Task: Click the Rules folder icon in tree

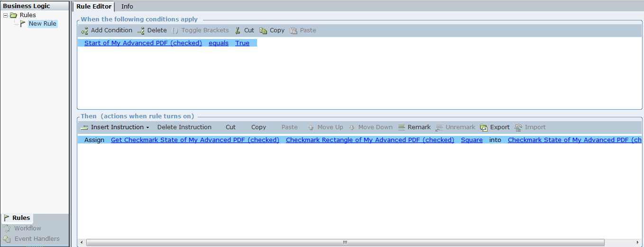Action: [x=14, y=15]
